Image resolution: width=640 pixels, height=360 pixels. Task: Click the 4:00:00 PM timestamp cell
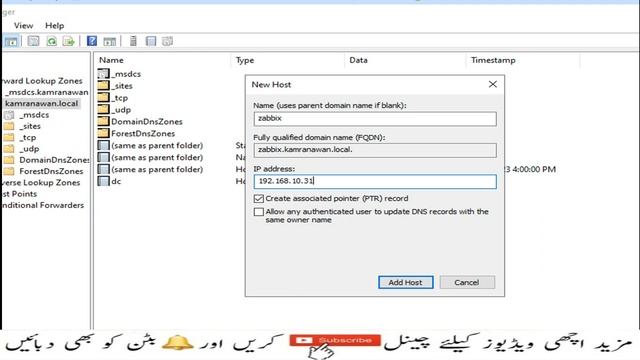(530, 169)
